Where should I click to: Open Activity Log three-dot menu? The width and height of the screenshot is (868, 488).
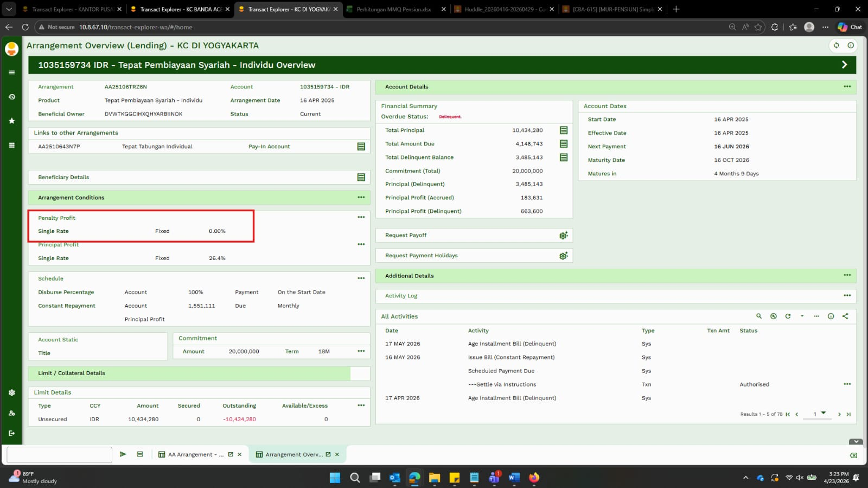[x=847, y=295]
